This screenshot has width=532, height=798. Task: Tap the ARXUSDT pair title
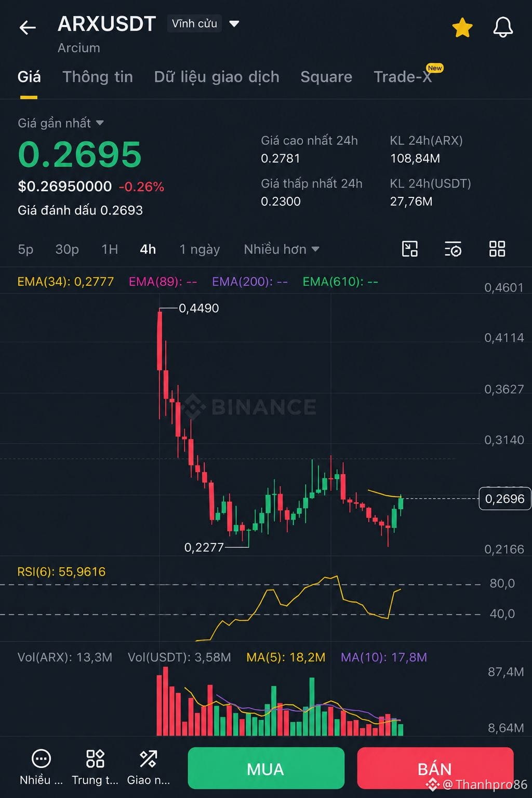[107, 24]
